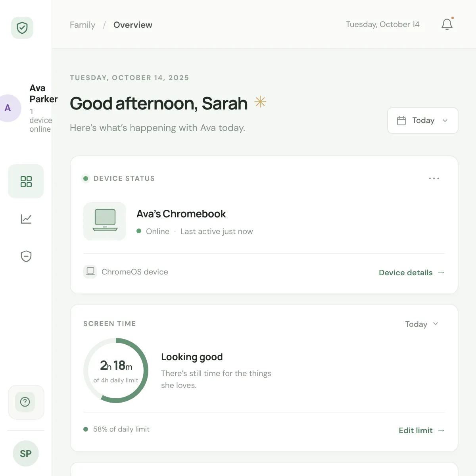The height and width of the screenshot is (476, 476).
Task: Select the dashboard grid icon in sidebar
Action: pos(26,181)
